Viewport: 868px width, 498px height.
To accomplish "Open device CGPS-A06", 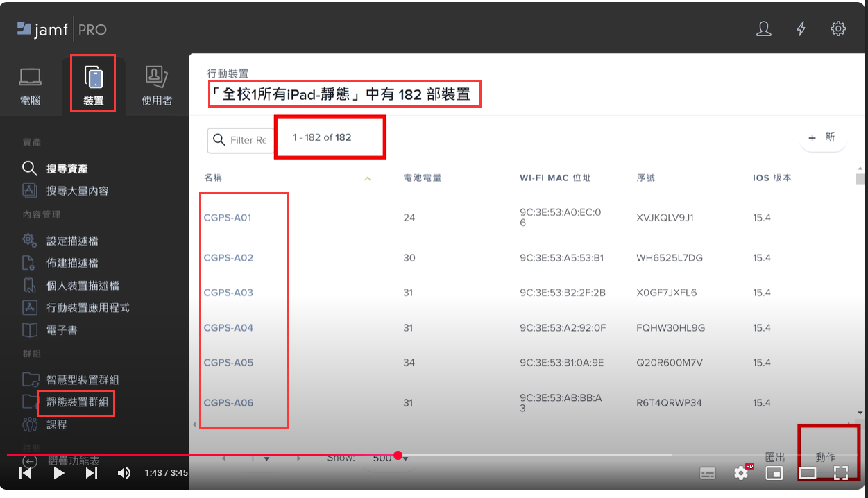I will pos(228,402).
